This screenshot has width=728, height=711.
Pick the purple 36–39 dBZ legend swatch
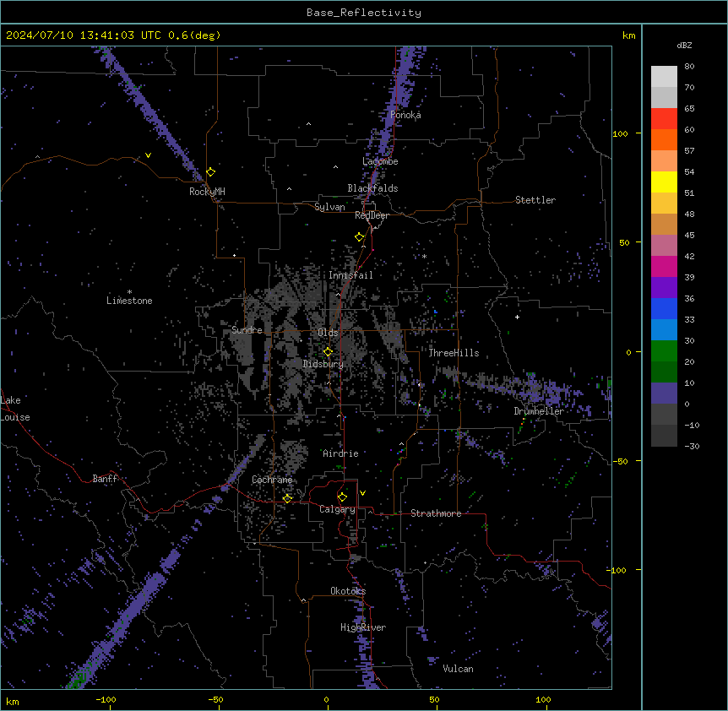[x=664, y=288]
